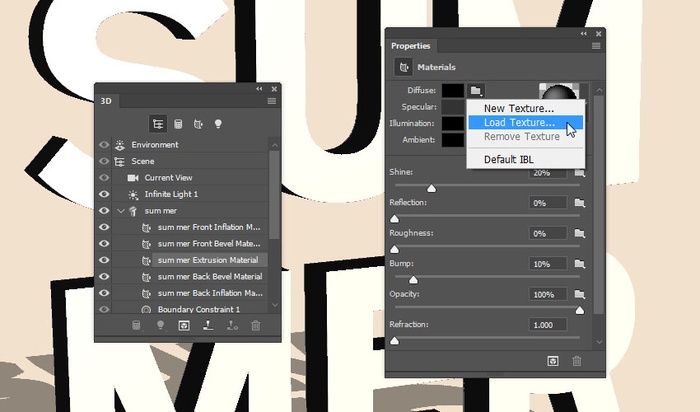This screenshot has width=700, height=412.
Task: Toggle visibility of Scene
Action: (x=104, y=161)
